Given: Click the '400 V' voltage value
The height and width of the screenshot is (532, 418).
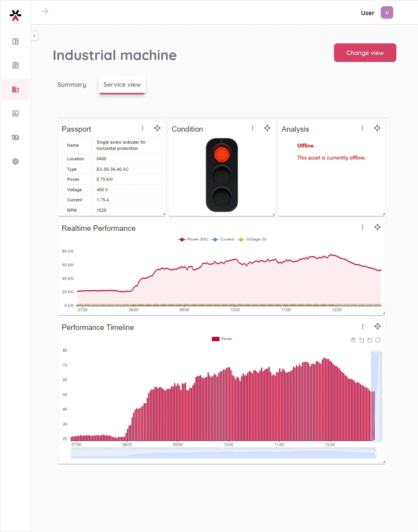Looking at the screenshot, I should click(102, 190).
